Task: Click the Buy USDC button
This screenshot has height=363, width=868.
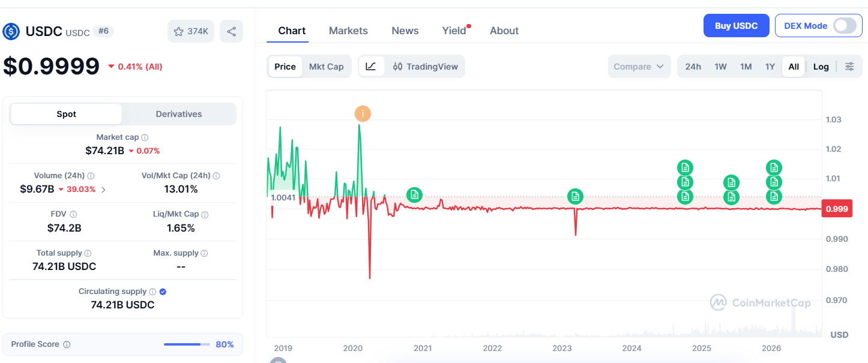Action: [x=737, y=26]
